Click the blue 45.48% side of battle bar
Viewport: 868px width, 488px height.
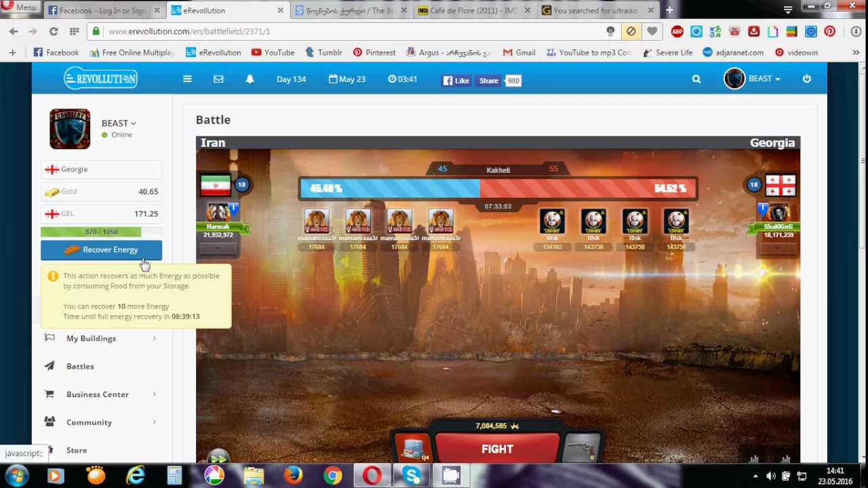390,188
